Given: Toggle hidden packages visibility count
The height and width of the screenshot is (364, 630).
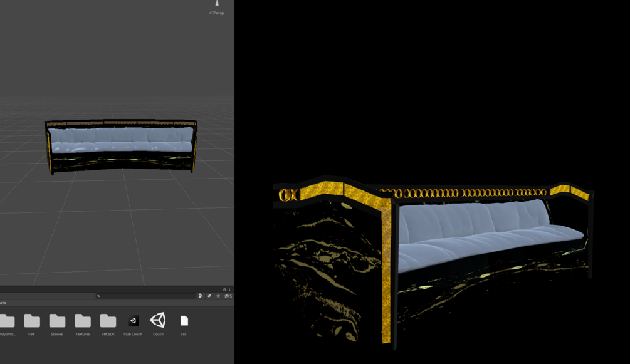Looking at the screenshot, I should coord(228,296).
